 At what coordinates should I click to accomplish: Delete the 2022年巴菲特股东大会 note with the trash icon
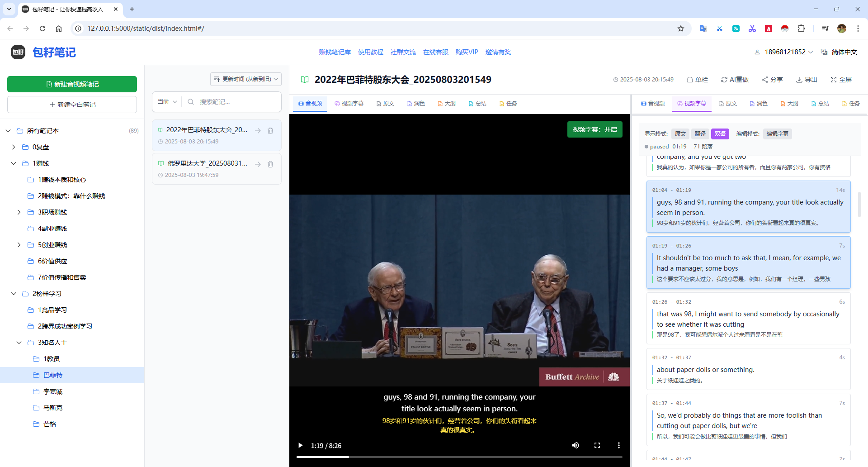[270, 131]
